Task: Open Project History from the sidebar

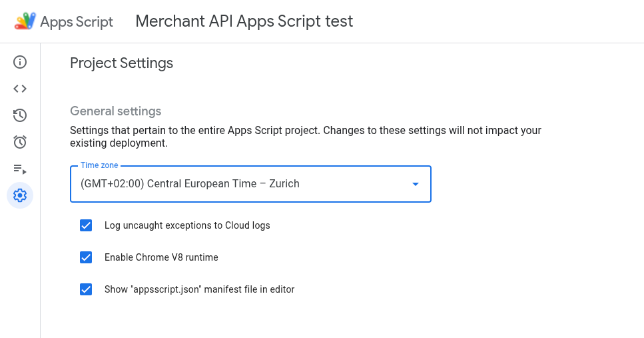Action: (20, 115)
